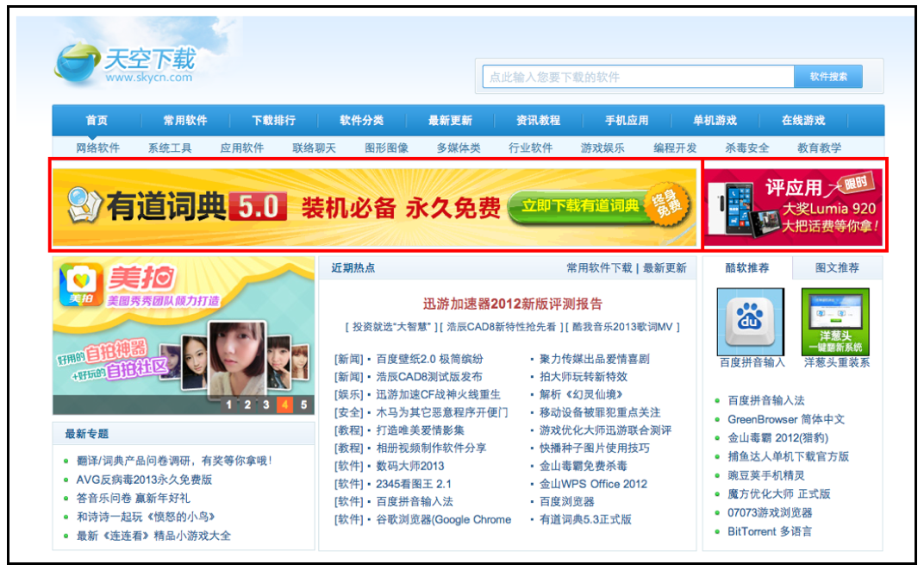The width and height of the screenshot is (924, 571).
Task: Select 软件分类 in the navigation bar
Action: click(x=361, y=121)
